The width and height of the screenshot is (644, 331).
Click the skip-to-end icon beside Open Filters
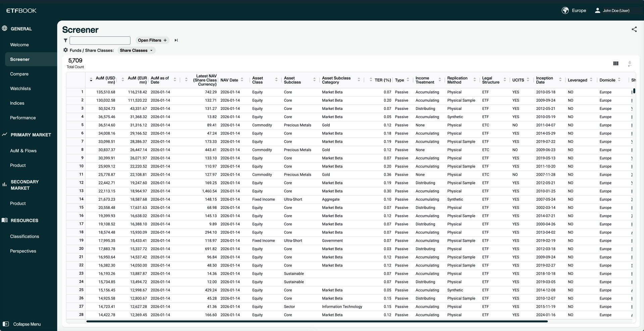[x=176, y=40]
